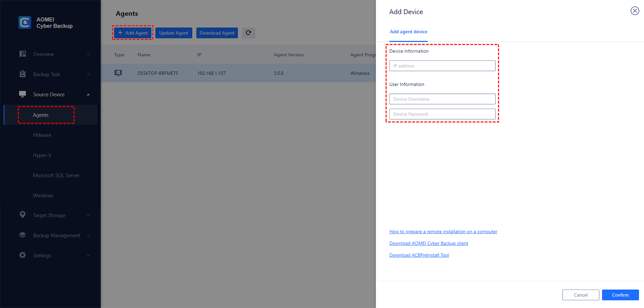Open the remote installation preparation guide link
This screenshot has width=644, height=308.
point(443,232)
